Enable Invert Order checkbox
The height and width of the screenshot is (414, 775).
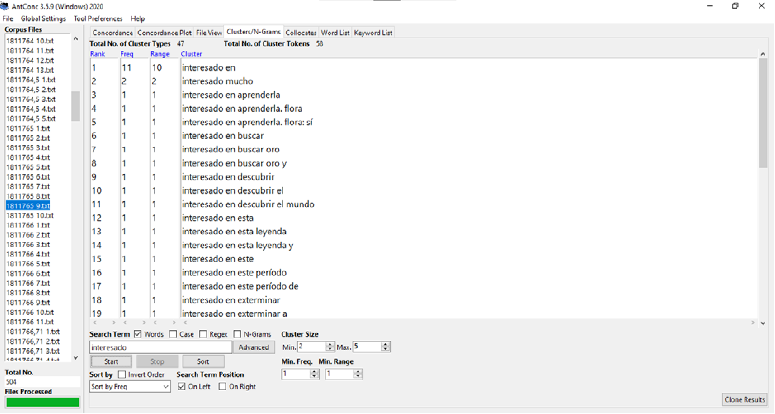[x=122, y=373]
